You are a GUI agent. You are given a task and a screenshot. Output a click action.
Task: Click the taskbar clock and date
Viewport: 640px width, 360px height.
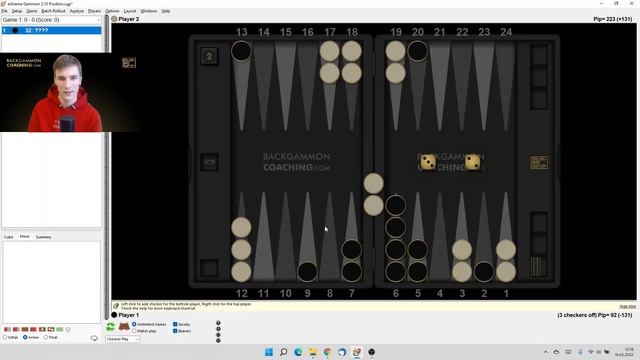click(x=624, y=352)
